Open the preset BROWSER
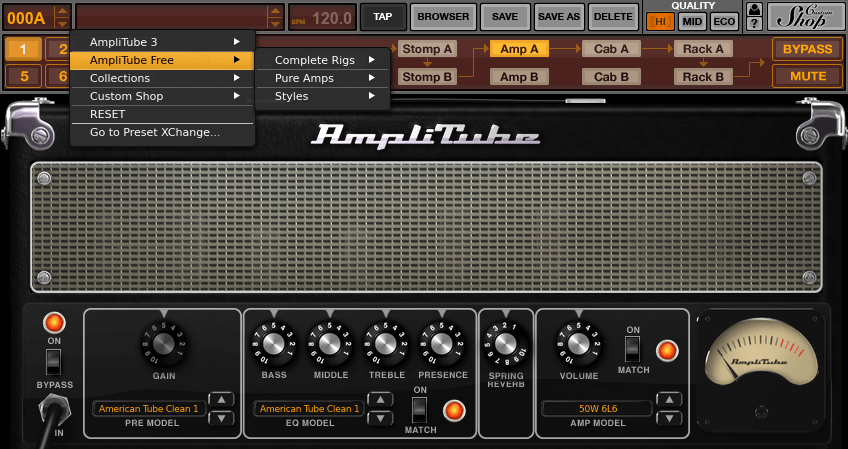Image resolution: width=848 pixels, height=449 pixels. 443,17
